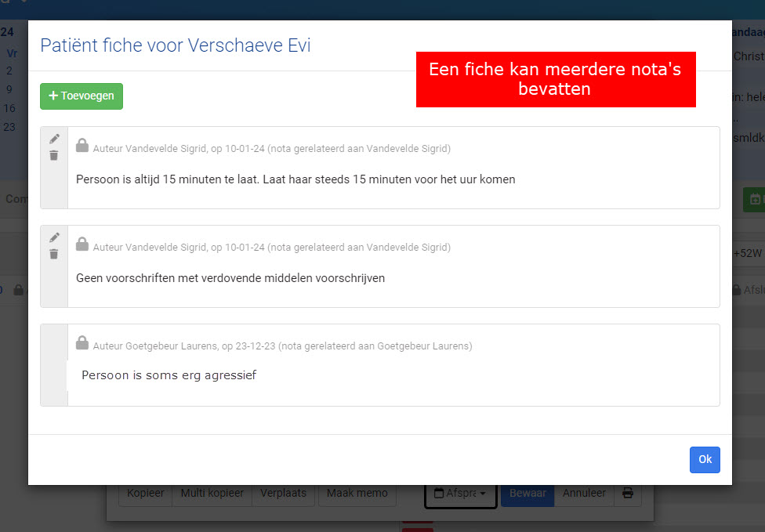
Task: Click the Annuleer button
Action: [x=584, y=494]
